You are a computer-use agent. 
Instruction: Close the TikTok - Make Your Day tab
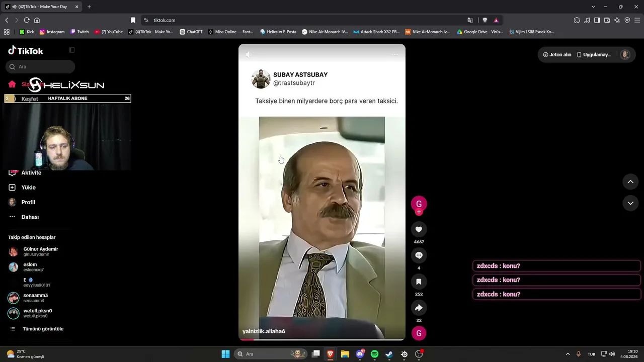(x=76, y=7)
